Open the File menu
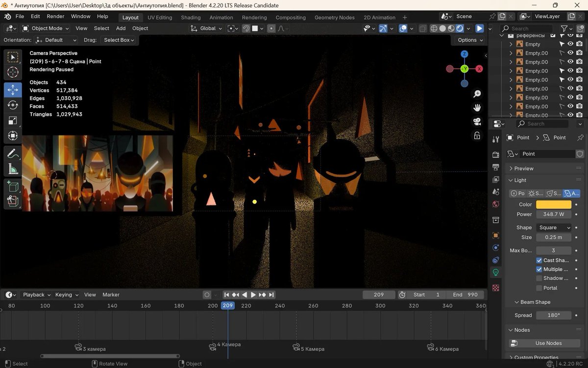 click(20, 16)
